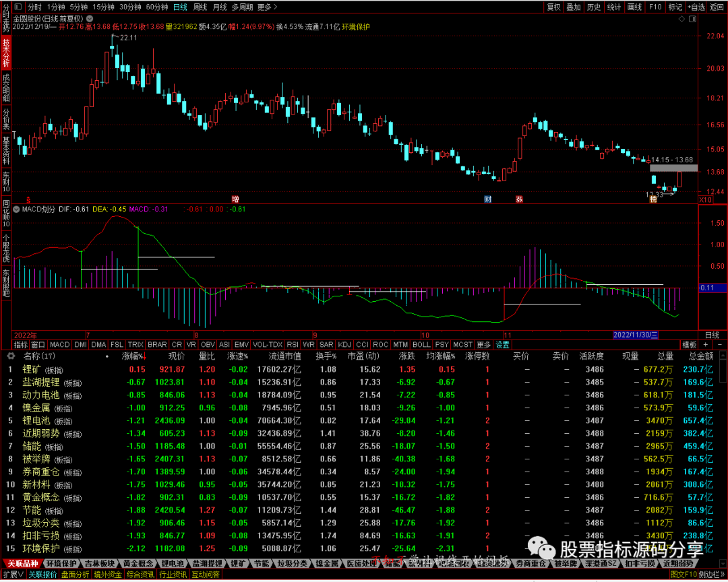Add the stock with +自选

[x=696, y=7]
